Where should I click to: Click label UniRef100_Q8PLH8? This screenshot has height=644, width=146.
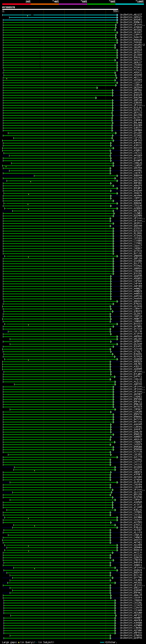(x=131, y=100)
